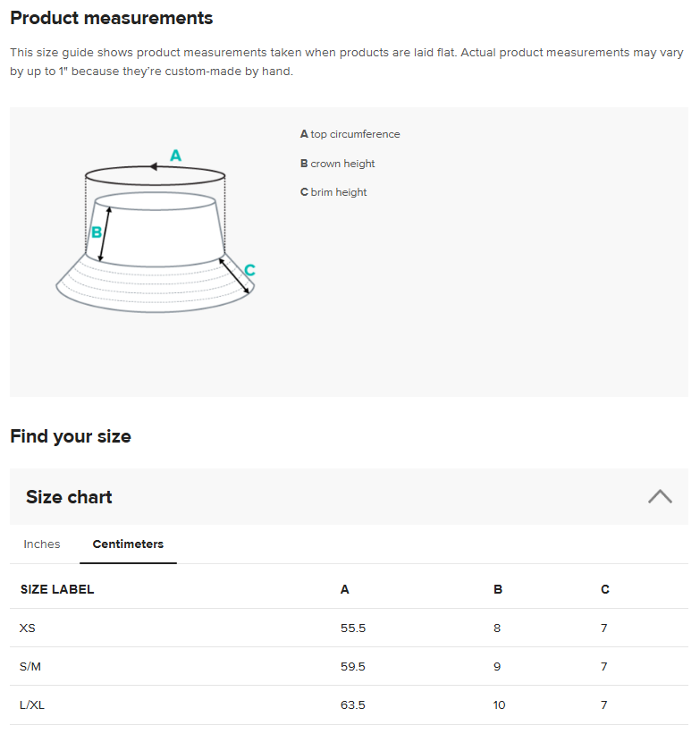Click the teal letter B on hat
This screenshot has width=700, height=734.
coord(97,232)
